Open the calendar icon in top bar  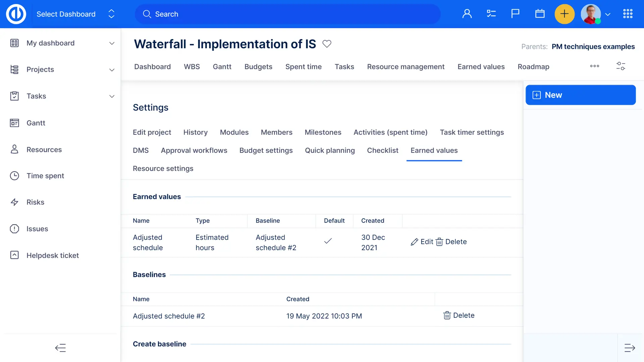tap(540, 14)
